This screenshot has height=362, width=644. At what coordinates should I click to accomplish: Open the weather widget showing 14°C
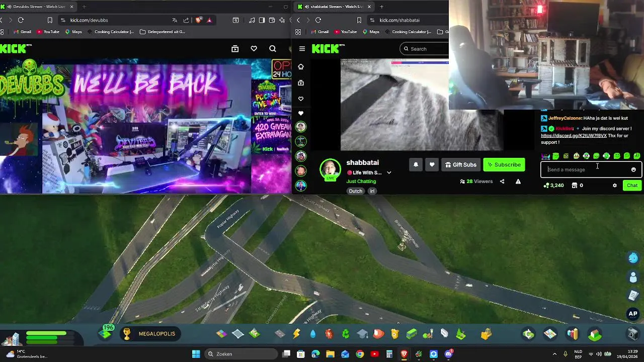(x=26, y=354)
